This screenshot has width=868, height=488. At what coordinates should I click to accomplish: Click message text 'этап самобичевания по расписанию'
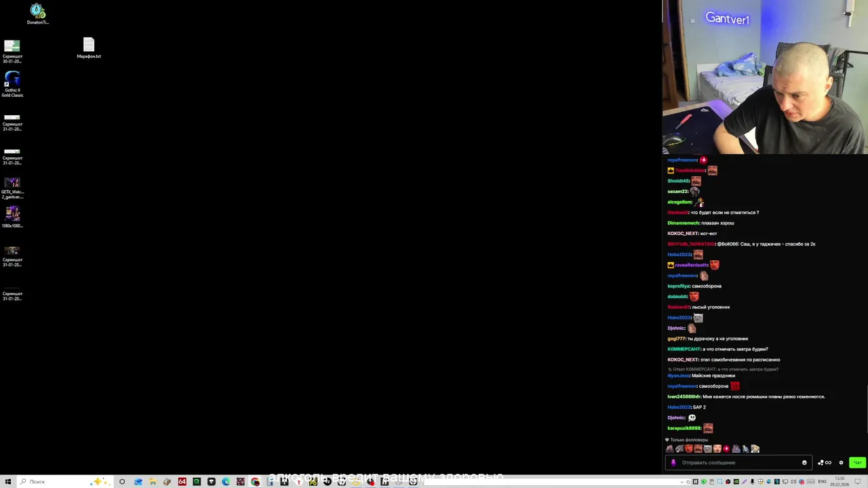741,360
